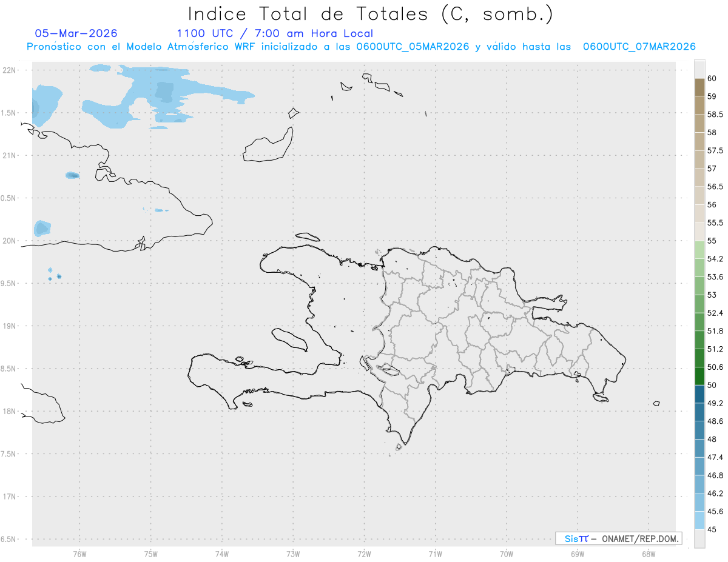Click the longitude label "71W"
This screenshot has height=562, width=728.
[x=435, y=554]
